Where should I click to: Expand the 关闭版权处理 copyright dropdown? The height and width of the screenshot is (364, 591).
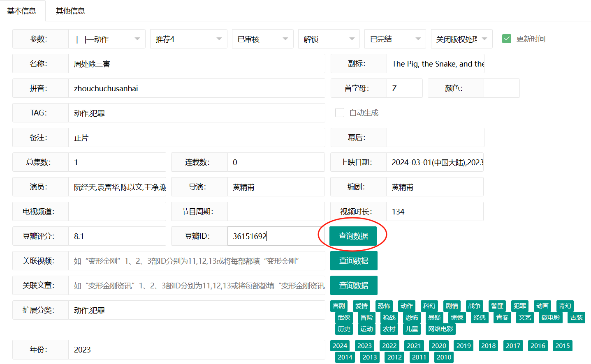(461, 39)
